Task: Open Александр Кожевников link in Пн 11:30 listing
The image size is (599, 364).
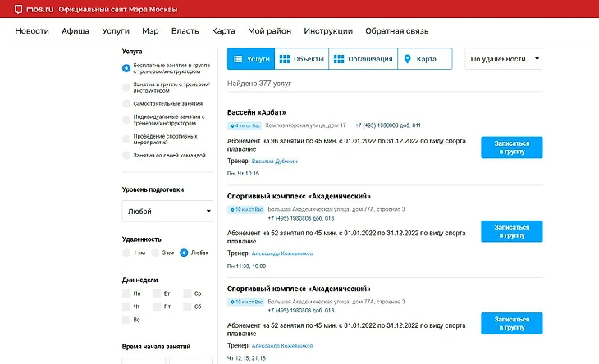Action: click(282, 253)
